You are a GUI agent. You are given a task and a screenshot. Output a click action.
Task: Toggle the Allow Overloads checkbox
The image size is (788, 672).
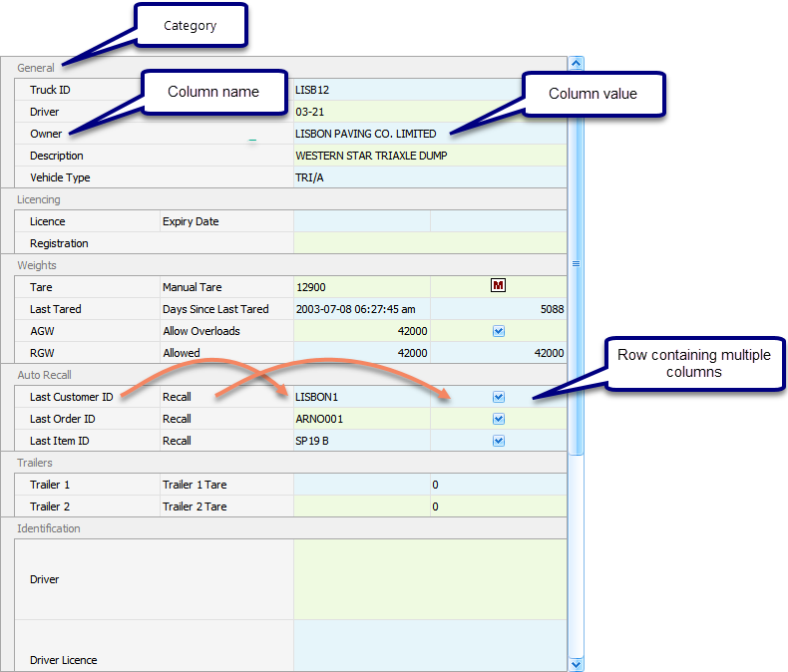[x=499, y=331]
